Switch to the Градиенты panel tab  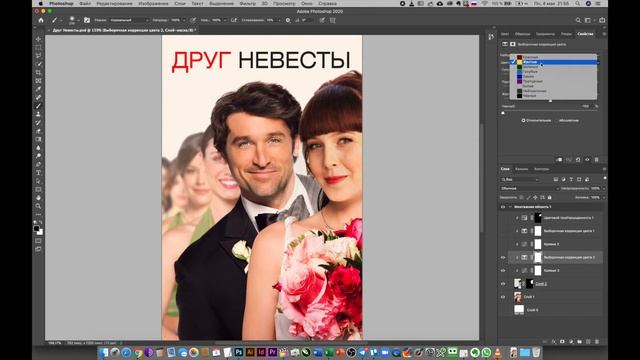pyautogui.click(x=545, y=34)
